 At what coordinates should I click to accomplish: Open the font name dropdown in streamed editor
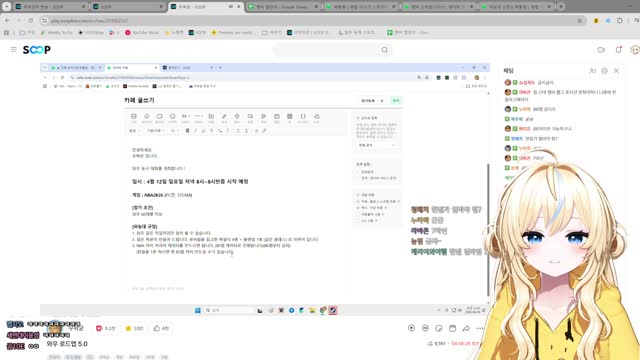(156, 131)
